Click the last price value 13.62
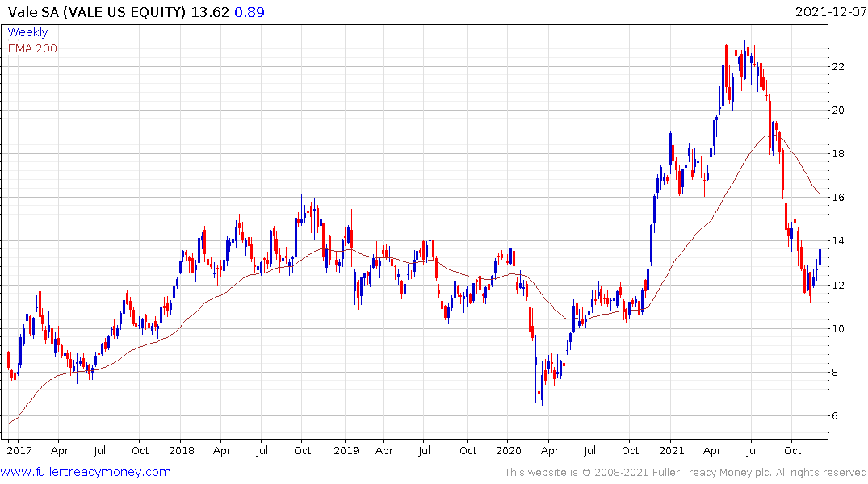This screenshot has width=868, height=484. 210,12
